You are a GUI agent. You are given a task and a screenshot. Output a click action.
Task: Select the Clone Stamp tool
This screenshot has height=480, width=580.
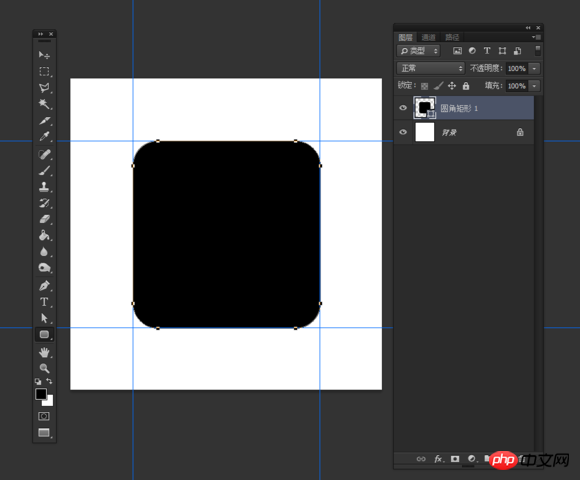click(44, 187)
